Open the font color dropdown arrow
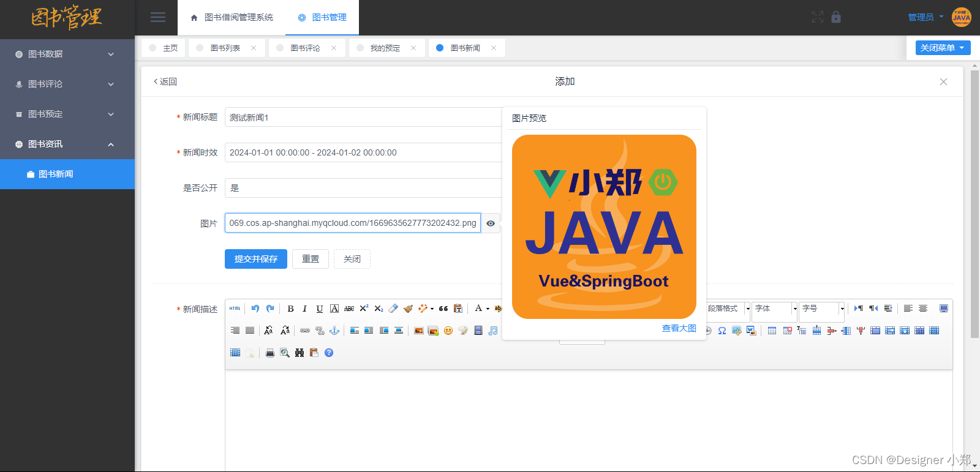Screen dimensions: 980x472 point(488,309)
